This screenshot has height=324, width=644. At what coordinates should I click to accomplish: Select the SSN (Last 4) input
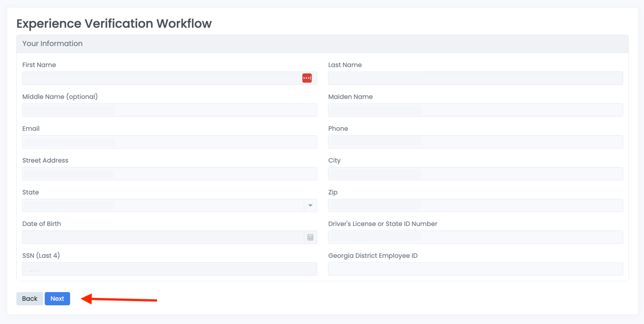tap(169, 269)
